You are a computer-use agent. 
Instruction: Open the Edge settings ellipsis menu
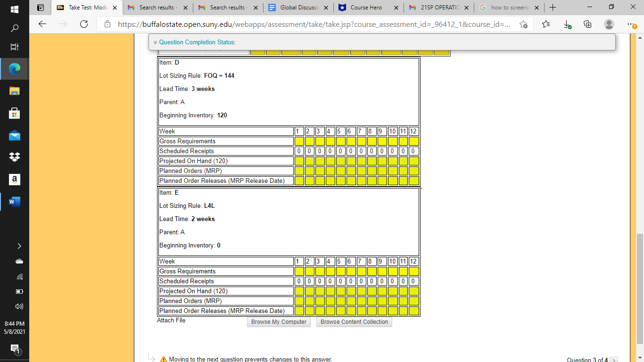630,25
